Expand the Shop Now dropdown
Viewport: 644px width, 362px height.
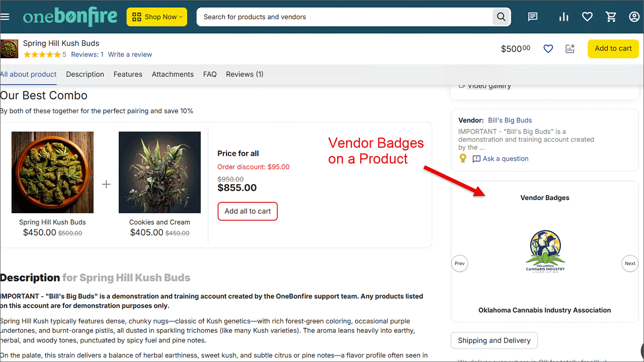[156, 17]
